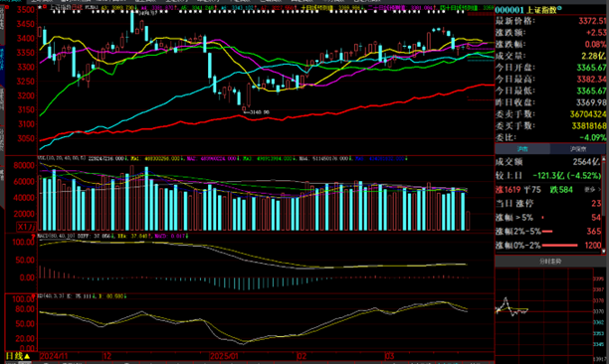Click the MACD indicator parameter label
This screenshot has height=364, width=609.
pos(57,236)
